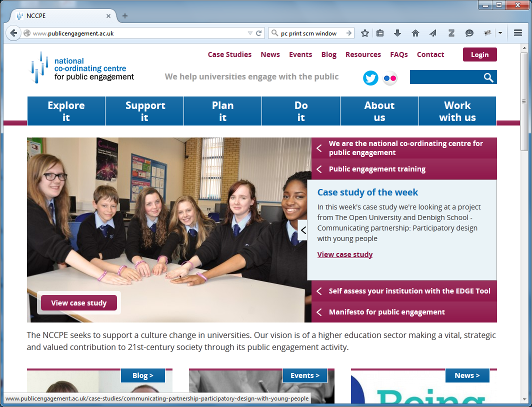Expand the Manifesto for public engagement chevron
532x407 pixels.
[x=319, y=312]
